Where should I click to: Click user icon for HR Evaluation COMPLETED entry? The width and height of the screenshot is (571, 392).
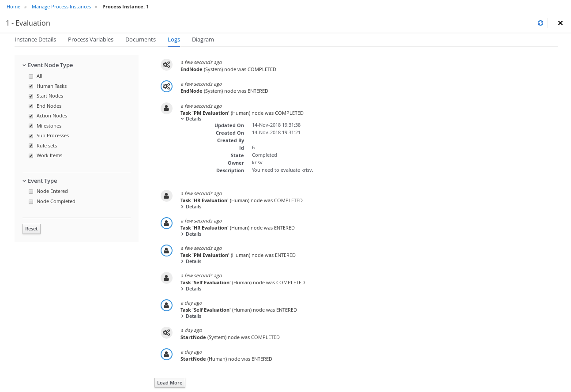coord(166,196)
